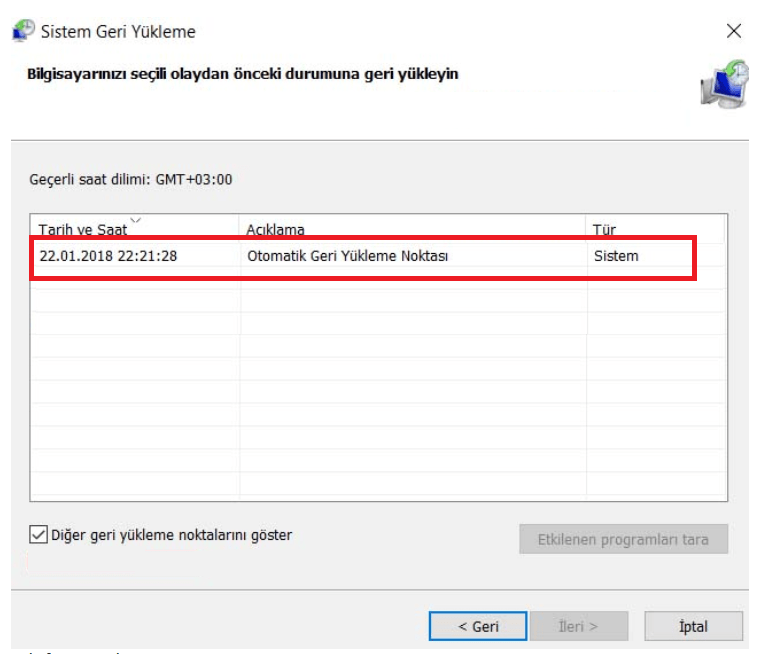Go back with the Geri button
Image resolution: width=759 pixels, height=654 pixels.
click(478, 626)
